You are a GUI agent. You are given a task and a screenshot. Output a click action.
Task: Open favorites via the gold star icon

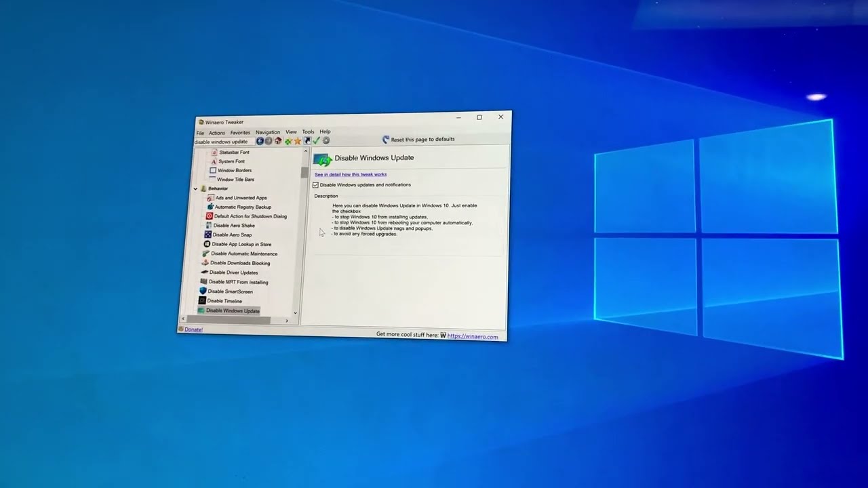(x=297, y=141)
